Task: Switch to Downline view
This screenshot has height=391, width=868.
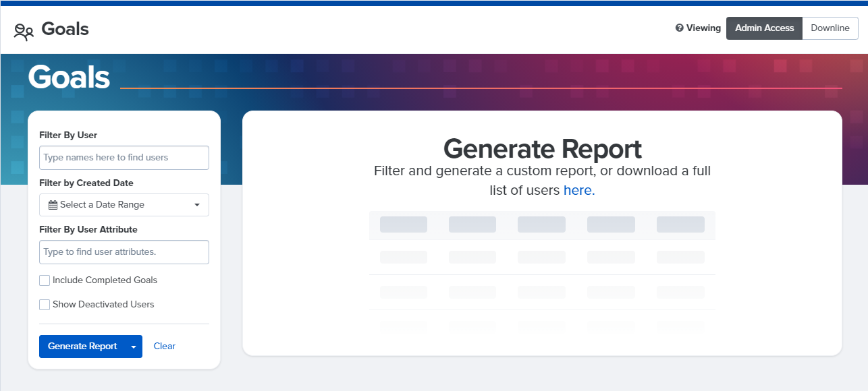Action: 830,28
